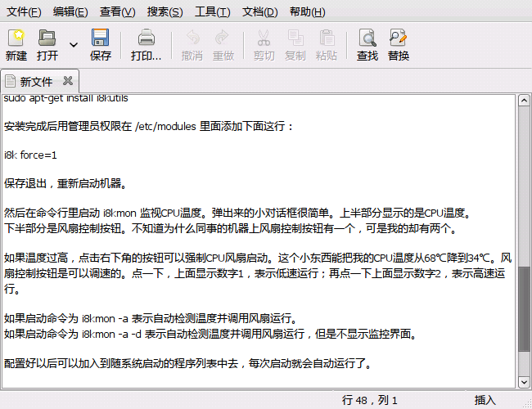Click the 打印 (Print) printer icon
Screen dimensions: 532x409
click(147, 38)
